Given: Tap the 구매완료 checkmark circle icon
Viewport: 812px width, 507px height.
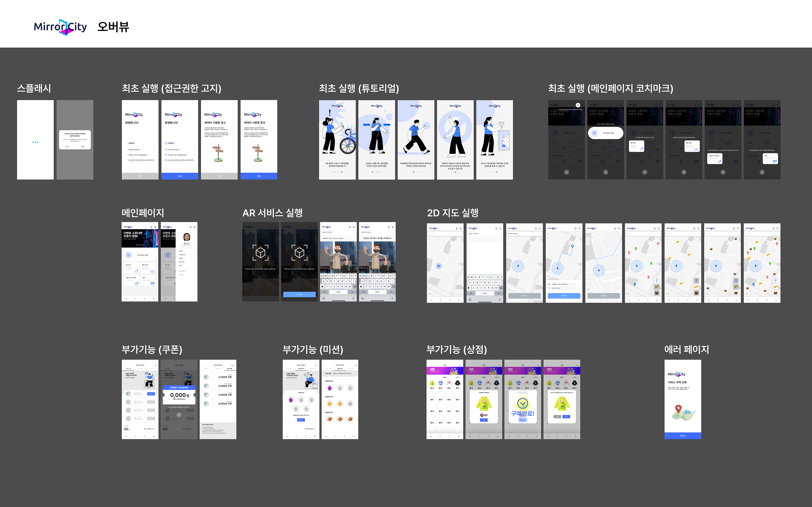Looking at the screenshot, I should tap(523, 403).
